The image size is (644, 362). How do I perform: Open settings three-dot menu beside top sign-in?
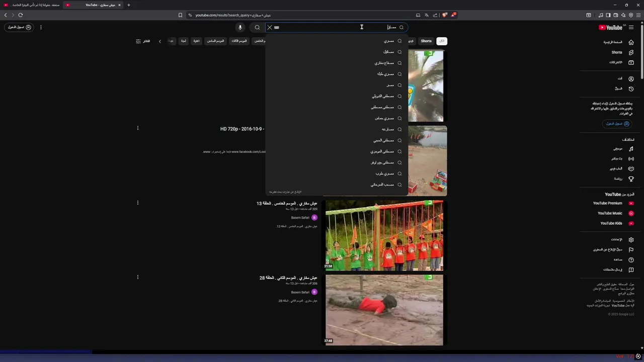(41, 28)
